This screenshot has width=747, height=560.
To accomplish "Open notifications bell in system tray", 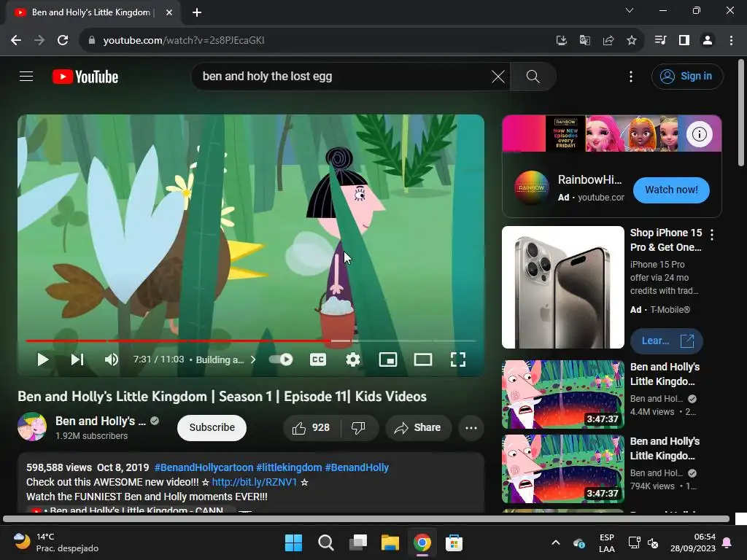I will [727, 542].
